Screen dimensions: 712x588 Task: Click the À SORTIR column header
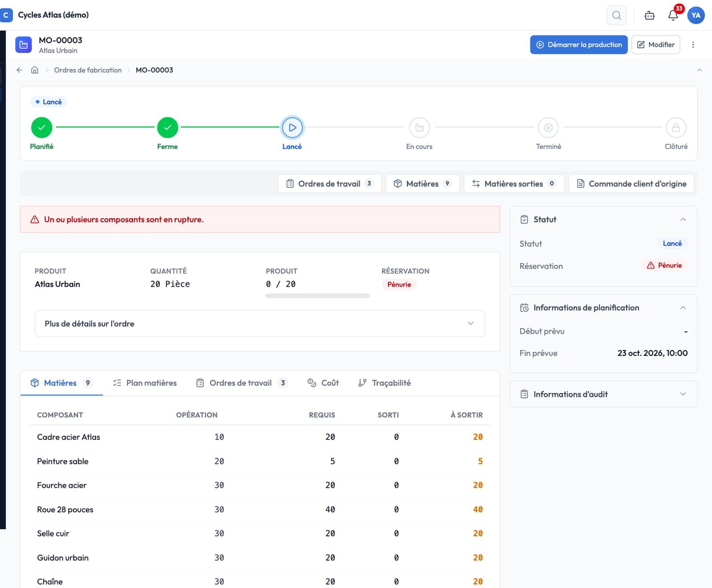(x=466, y=415)
